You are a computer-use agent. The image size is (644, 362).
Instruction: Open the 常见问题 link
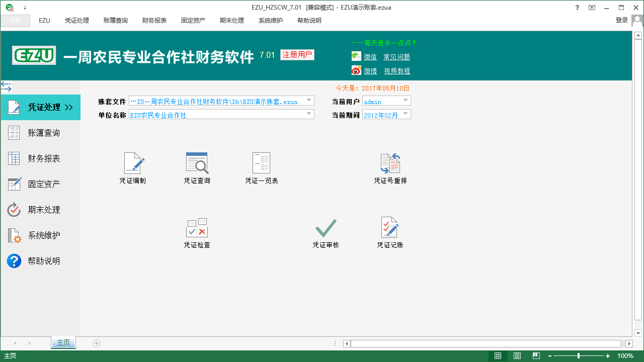397,57
